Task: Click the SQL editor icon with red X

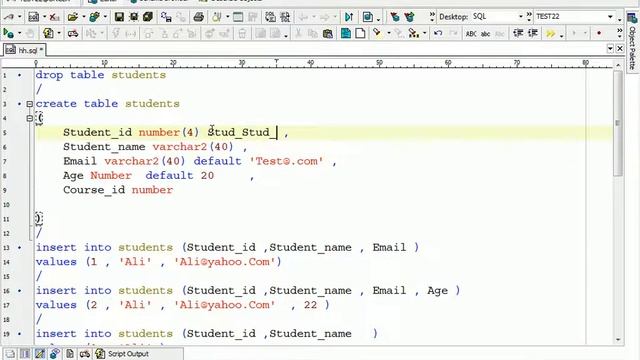Action: [54, 17]
